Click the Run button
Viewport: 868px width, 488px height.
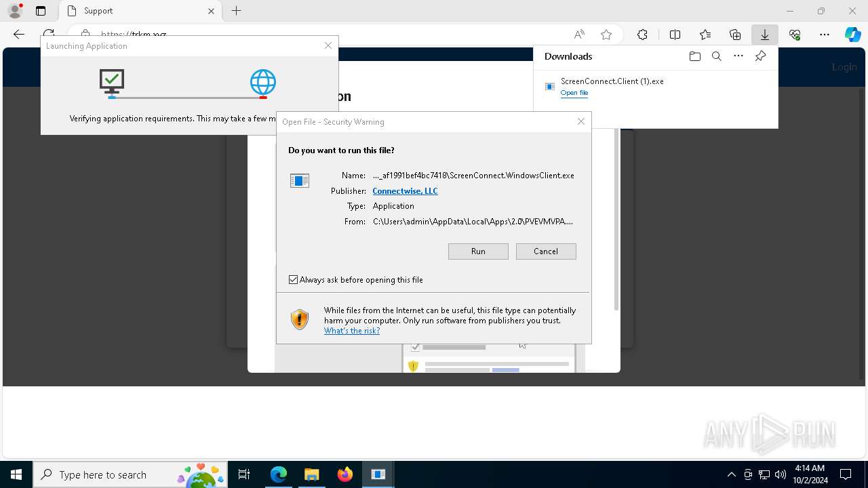click(478, 251)
